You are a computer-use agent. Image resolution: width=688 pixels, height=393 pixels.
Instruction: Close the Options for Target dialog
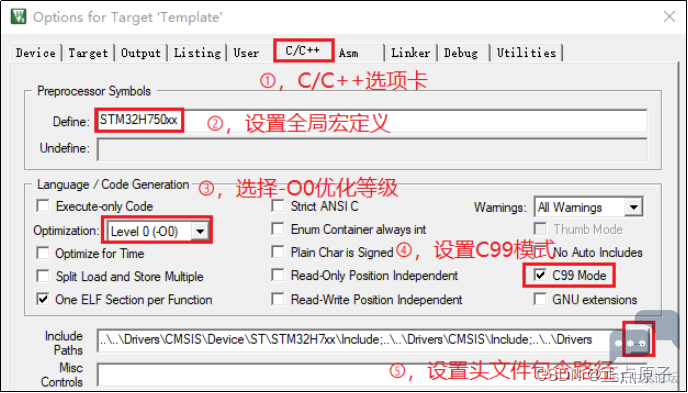click(669, 17)
